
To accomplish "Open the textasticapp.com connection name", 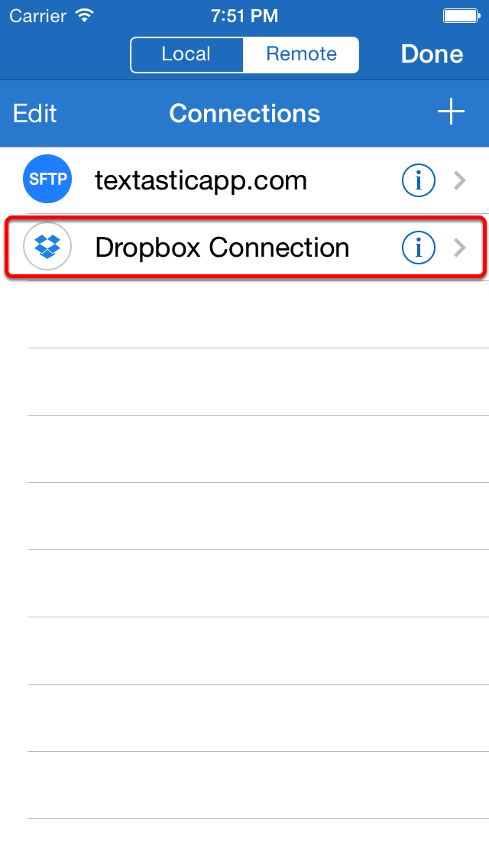I will pyautogui.click(x=200, y=180).
